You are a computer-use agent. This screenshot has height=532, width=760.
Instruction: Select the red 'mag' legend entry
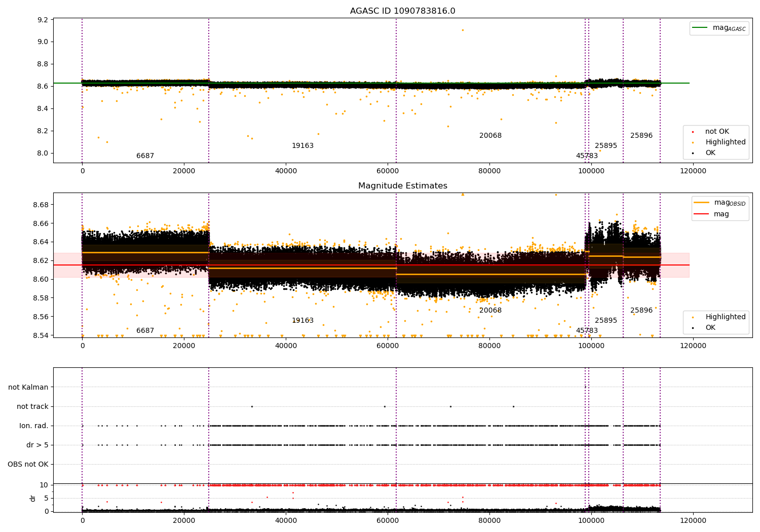pos(712,214)
